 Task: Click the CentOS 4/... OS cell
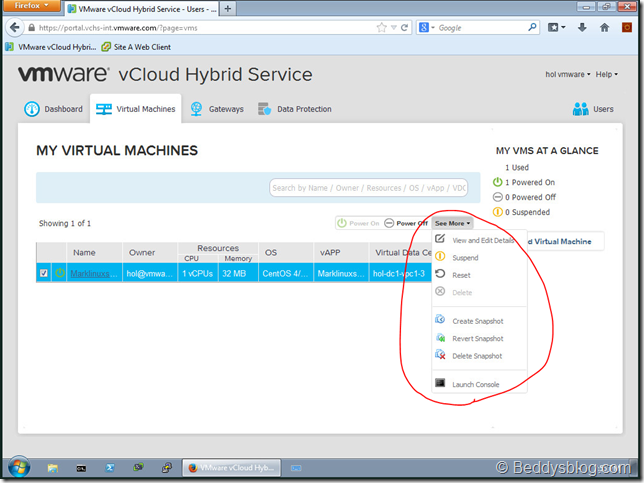click(286, 274)
